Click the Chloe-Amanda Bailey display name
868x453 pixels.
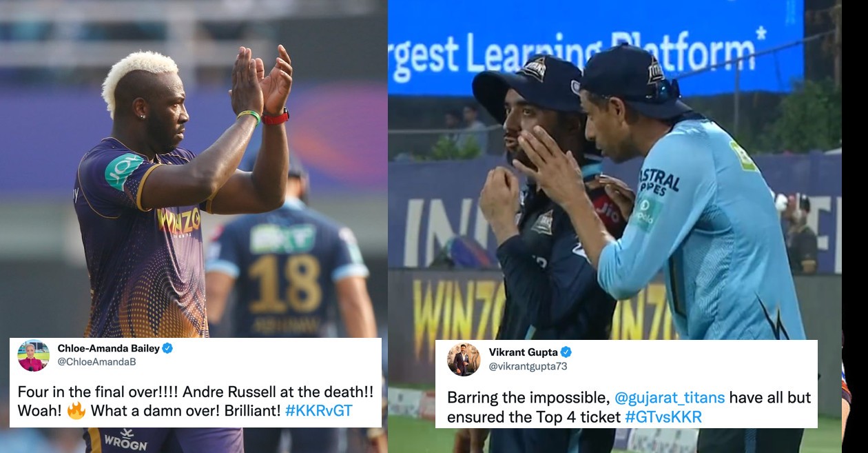[108, 348]
